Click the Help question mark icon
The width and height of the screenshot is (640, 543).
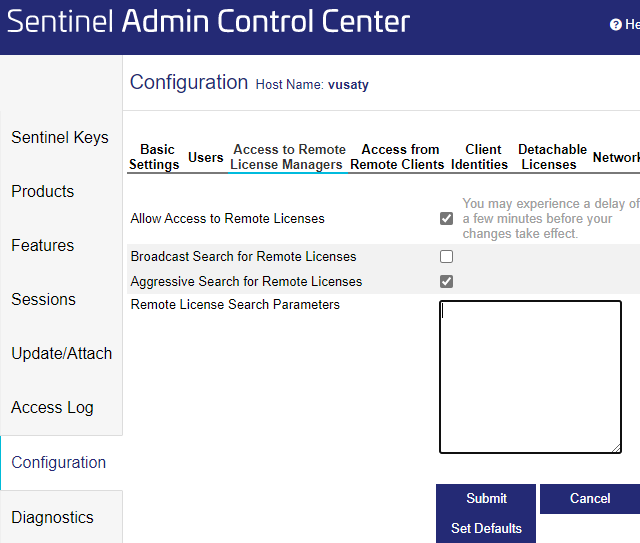point(616,25)
